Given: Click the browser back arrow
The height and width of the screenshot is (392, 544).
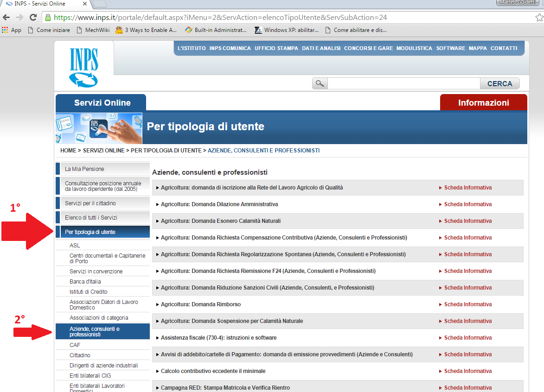Looking at the screenshot, I should coord(6,18).
